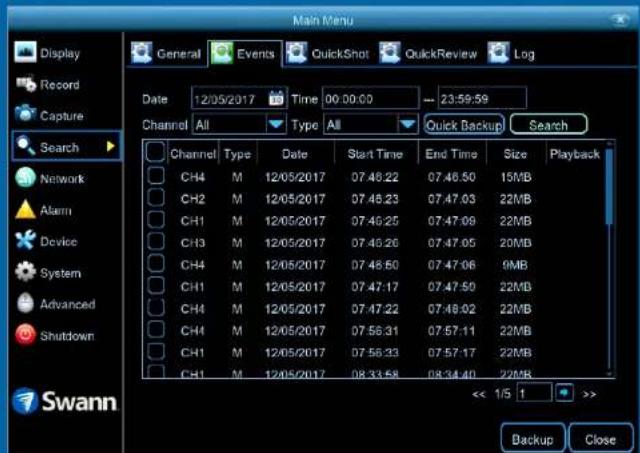Screen dimensions: 640x453
Task: Click the Search button
Action: tap(549, 124)
